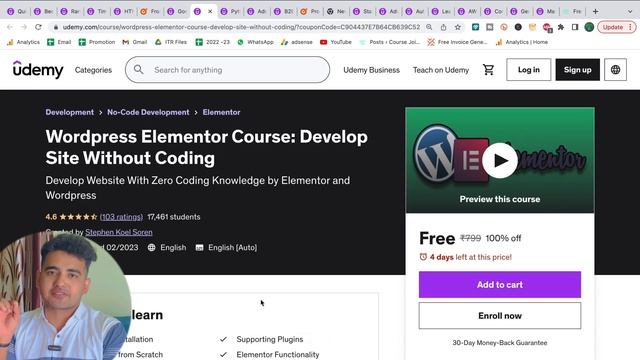
Task: Go to the Elementor breadcrumb
Action: [x=221, y=112]
